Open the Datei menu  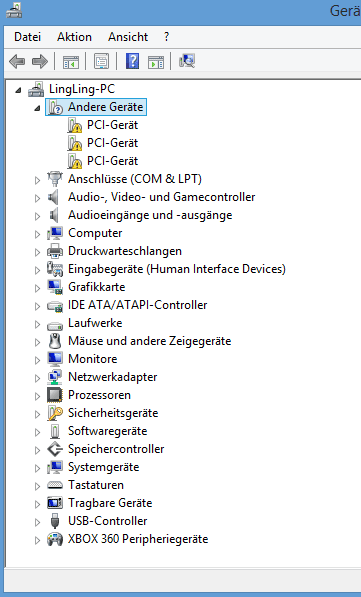pyautogui.click(x=27, y=37)
